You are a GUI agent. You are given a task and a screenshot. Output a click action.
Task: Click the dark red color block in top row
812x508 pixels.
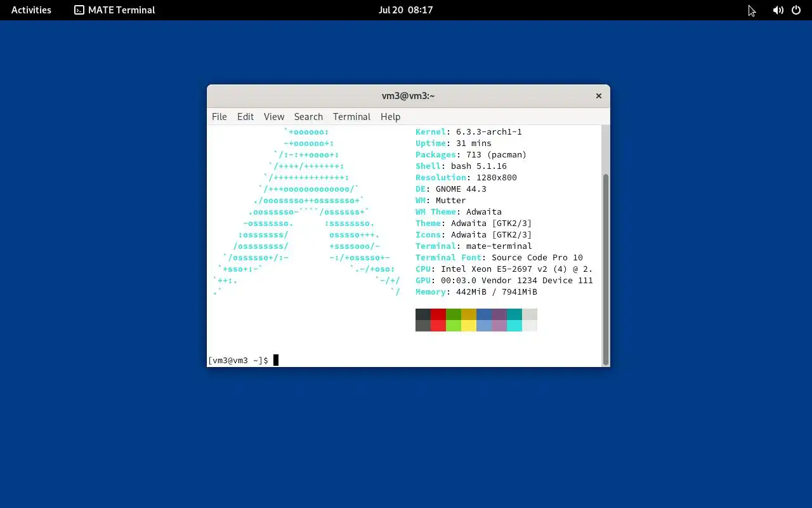[x=438, y=314]
